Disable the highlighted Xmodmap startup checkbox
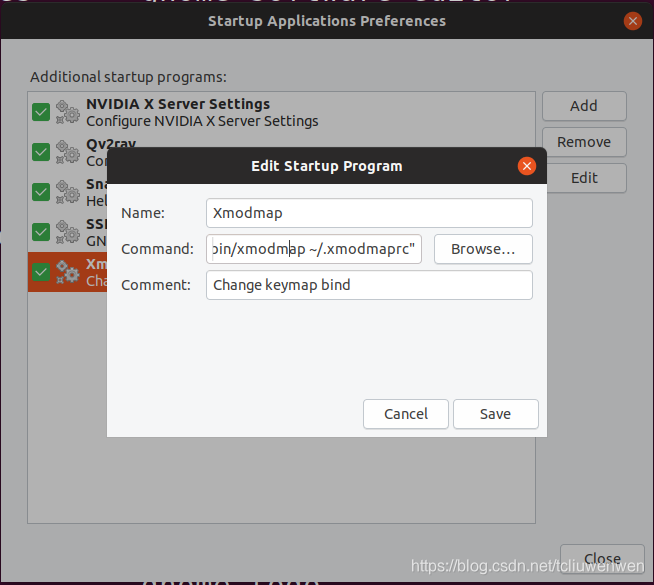This screenshot has height=585, width=654. pyautogui.click(x=41, y=272)
